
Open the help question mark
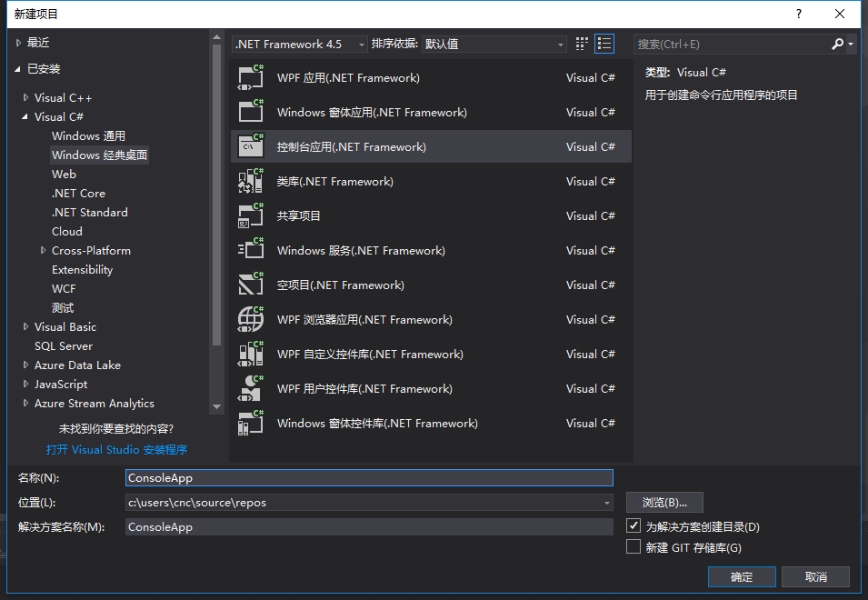coord(798,14)
